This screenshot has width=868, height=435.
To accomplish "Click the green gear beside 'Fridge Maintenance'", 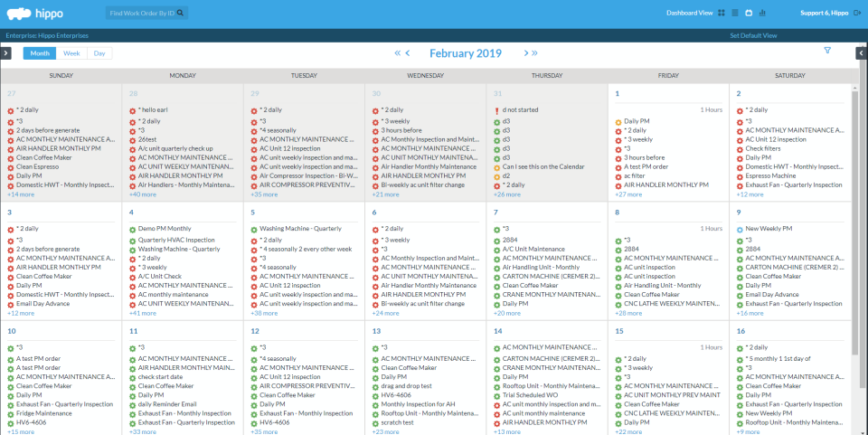I will click(11, 414).
